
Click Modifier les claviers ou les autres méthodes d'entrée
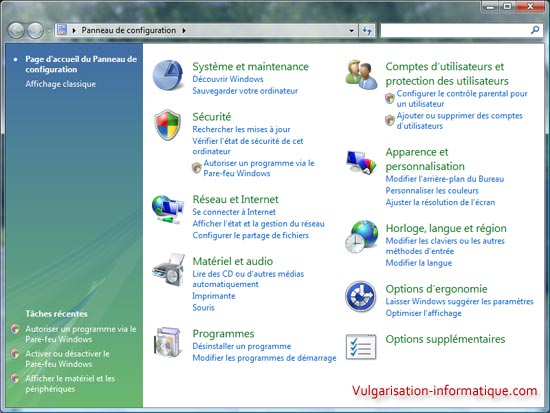point(445,246)
